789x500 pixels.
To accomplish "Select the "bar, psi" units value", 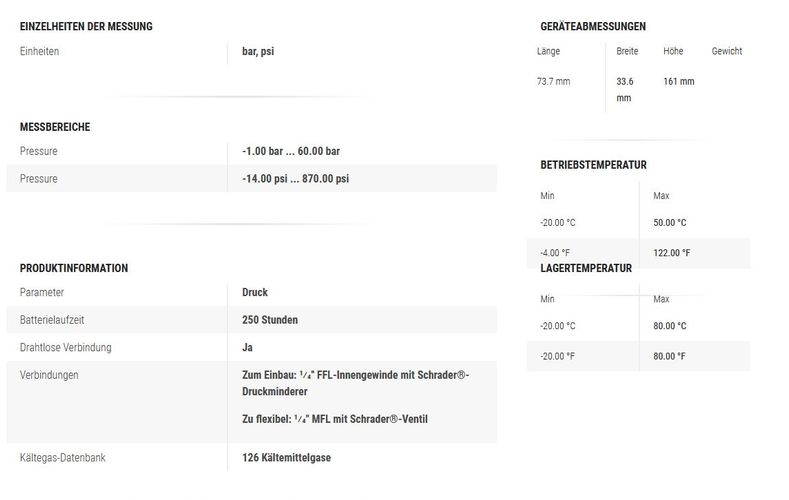I will 258,51.
